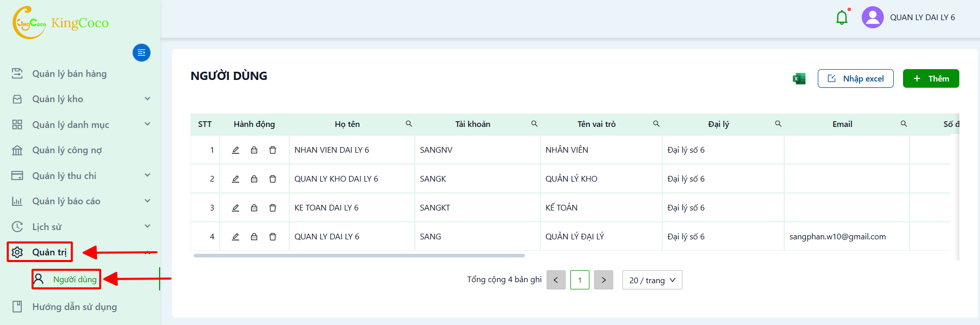Viewport: 980px width, 325px height.
Task: Search by Tên vai trò column magnifier
Action: pyautogui.click(x=657, y=124)
